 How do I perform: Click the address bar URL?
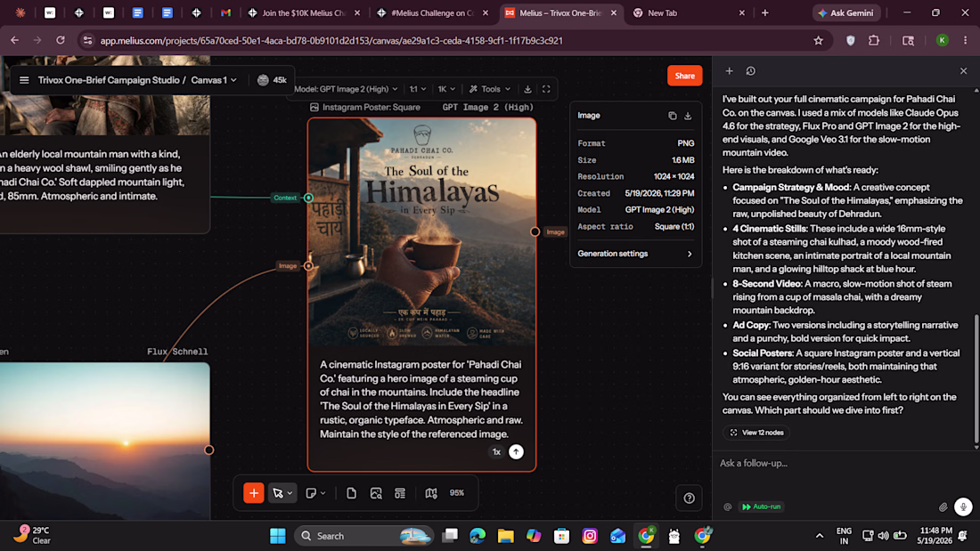point(331,41)
